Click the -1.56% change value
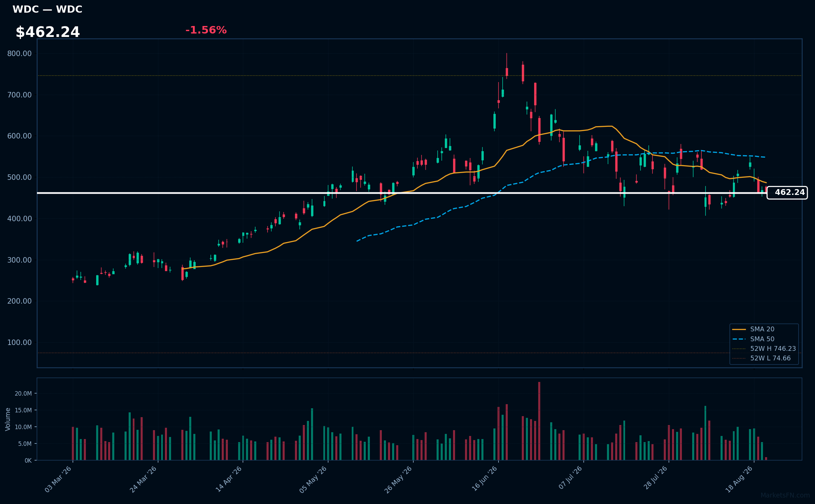This screenshot has width=815, height=504. [206, 30]
